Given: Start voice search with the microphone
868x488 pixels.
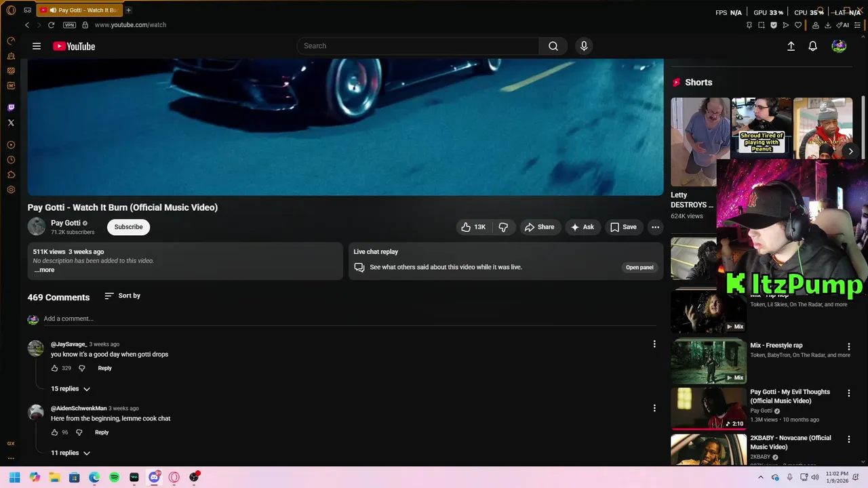Looking at the screenshot, I should [584, 46].
